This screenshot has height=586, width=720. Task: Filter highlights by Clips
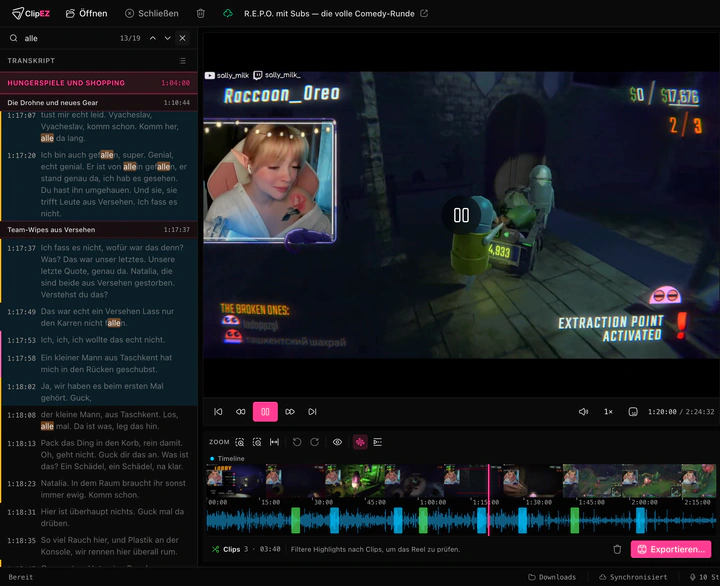231,549
